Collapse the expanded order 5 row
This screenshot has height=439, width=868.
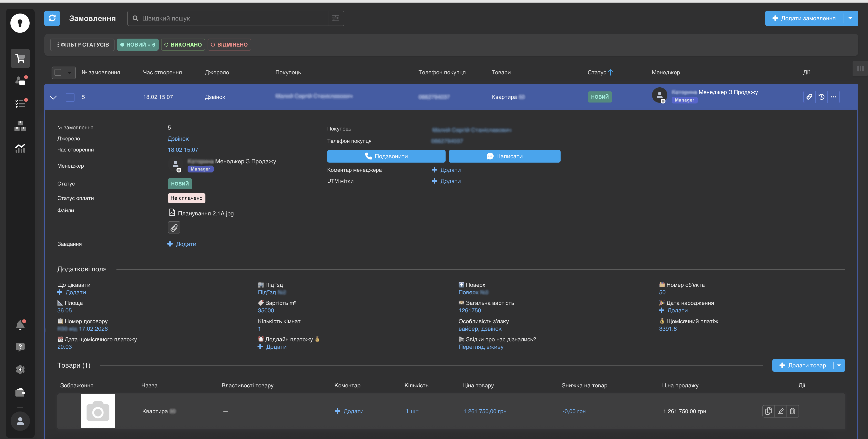(x=53, y=97)
